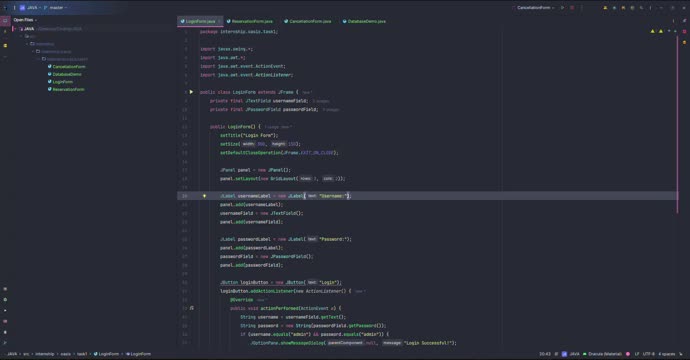Open the CancellationForm run configuration dropdown
The image size is (690, 360).
click(534, 7)
